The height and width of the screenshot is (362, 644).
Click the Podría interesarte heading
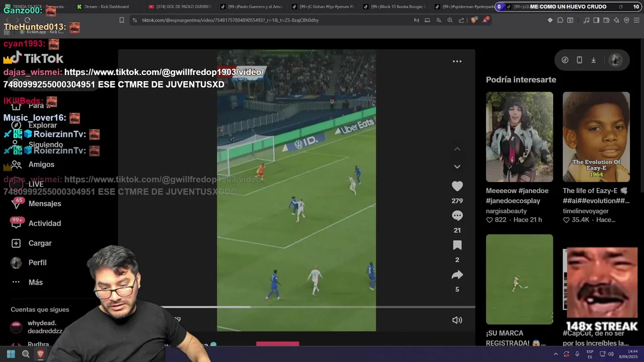(521, 79)
